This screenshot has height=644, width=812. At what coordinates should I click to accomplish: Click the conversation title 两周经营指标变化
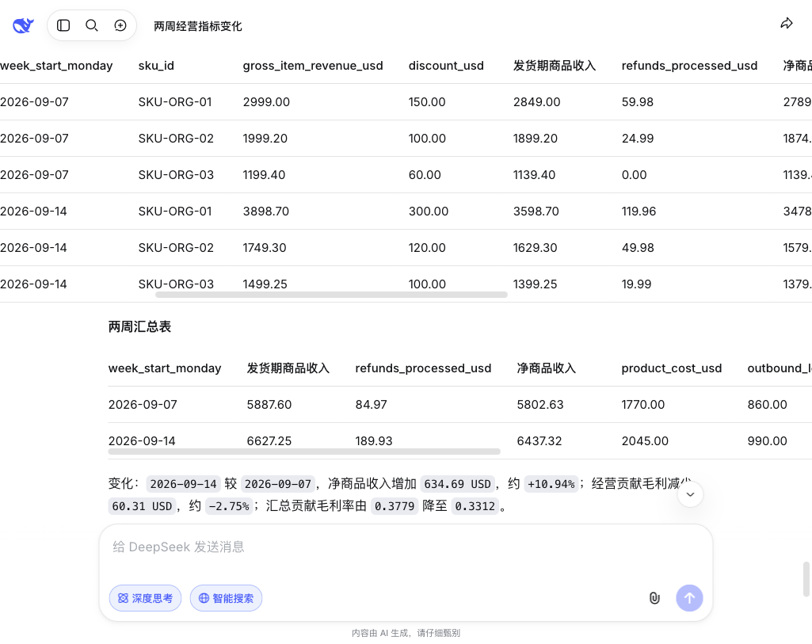point(198,26)
